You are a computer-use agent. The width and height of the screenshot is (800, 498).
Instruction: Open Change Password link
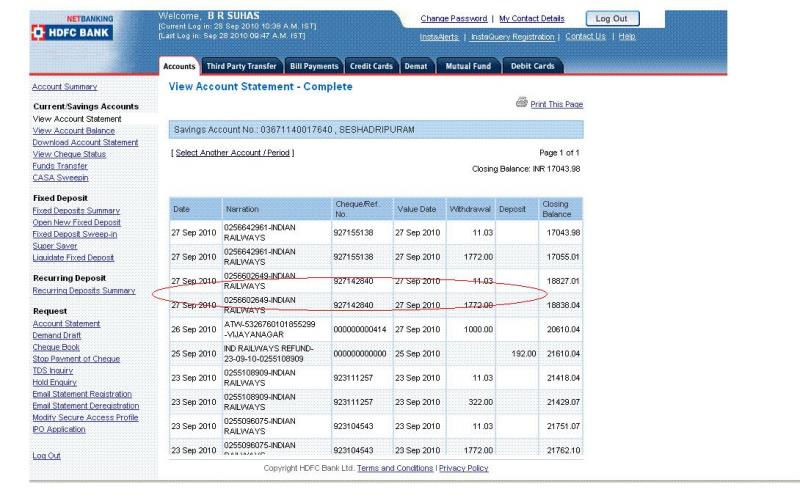point(454,18)
